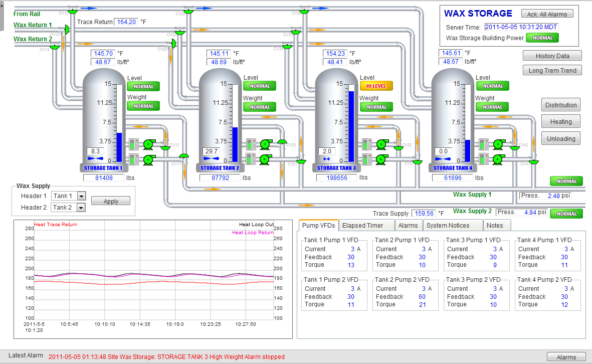Image resolution: width=592 pixels, height=364 pixels.
Task: Click the lower green pump beside Storage Tank 1
Action: (149, 160)
